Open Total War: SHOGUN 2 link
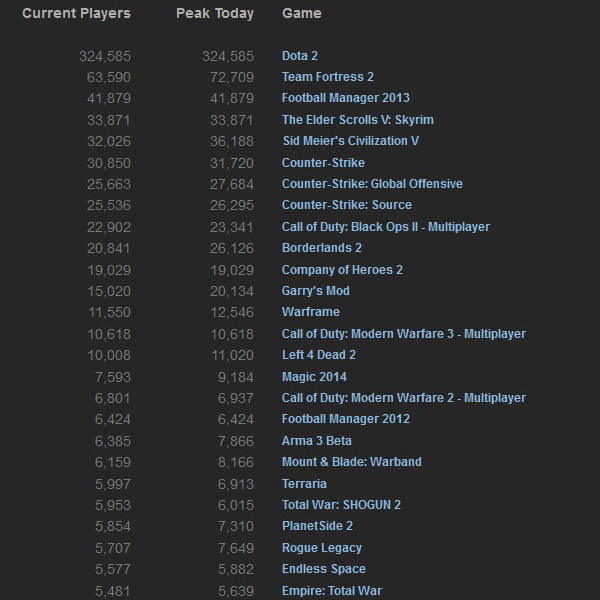The image size is (600, 600). [341, 505]
